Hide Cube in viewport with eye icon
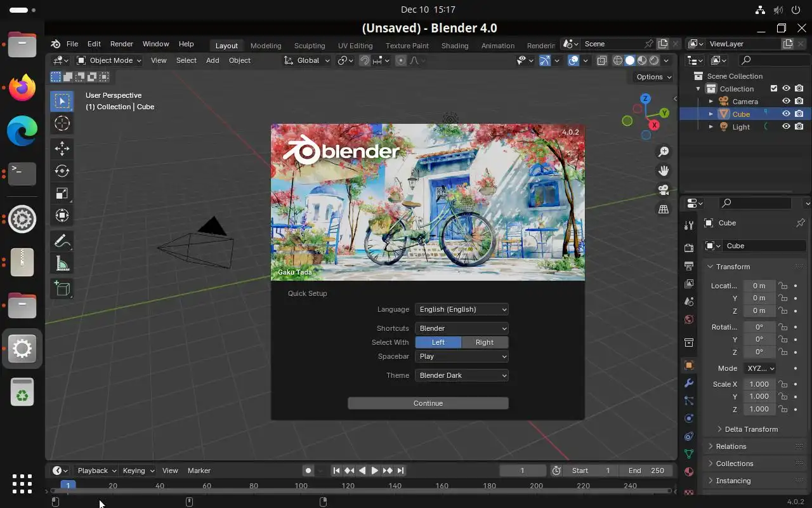This screenshot has width=812, height=508. 786,114
